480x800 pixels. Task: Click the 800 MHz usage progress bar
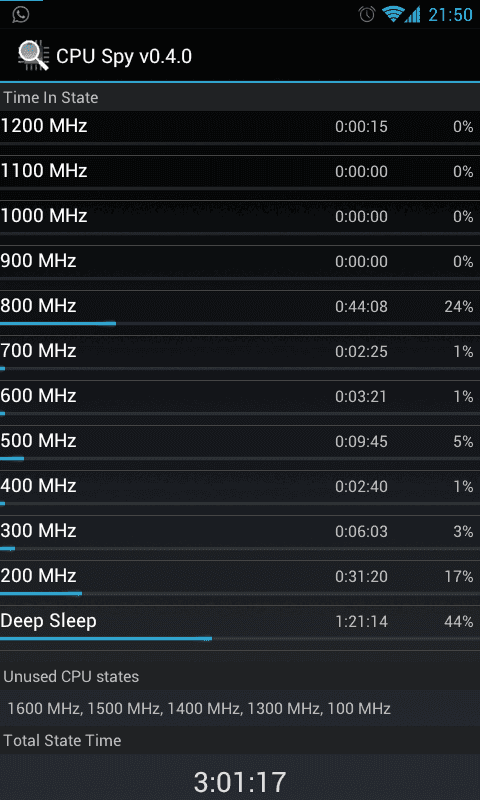tap(240, 323)
